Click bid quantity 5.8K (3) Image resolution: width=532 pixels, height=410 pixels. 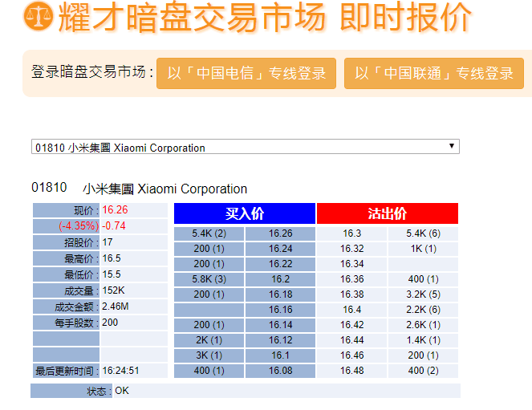coord(209,279)
